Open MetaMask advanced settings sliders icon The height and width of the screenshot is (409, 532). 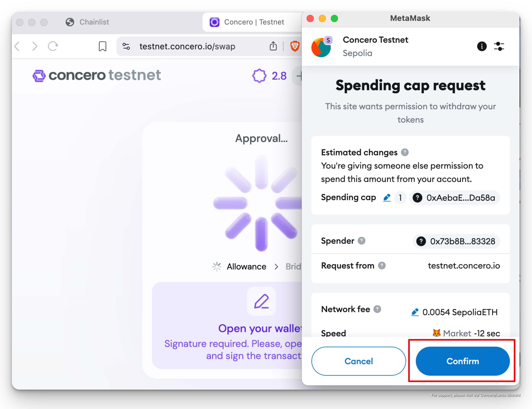[x=499, y=46]
